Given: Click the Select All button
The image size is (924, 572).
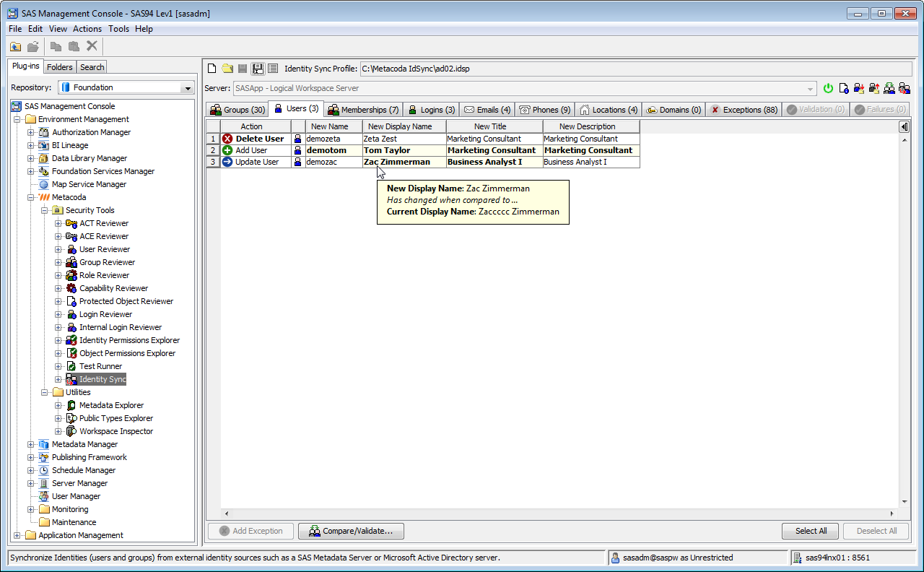Looking at the screenshot, I should (x=811, y=531).
